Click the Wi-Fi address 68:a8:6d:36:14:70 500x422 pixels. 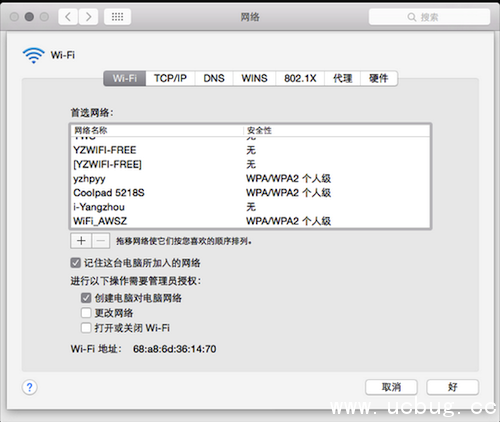click(175, 349)
